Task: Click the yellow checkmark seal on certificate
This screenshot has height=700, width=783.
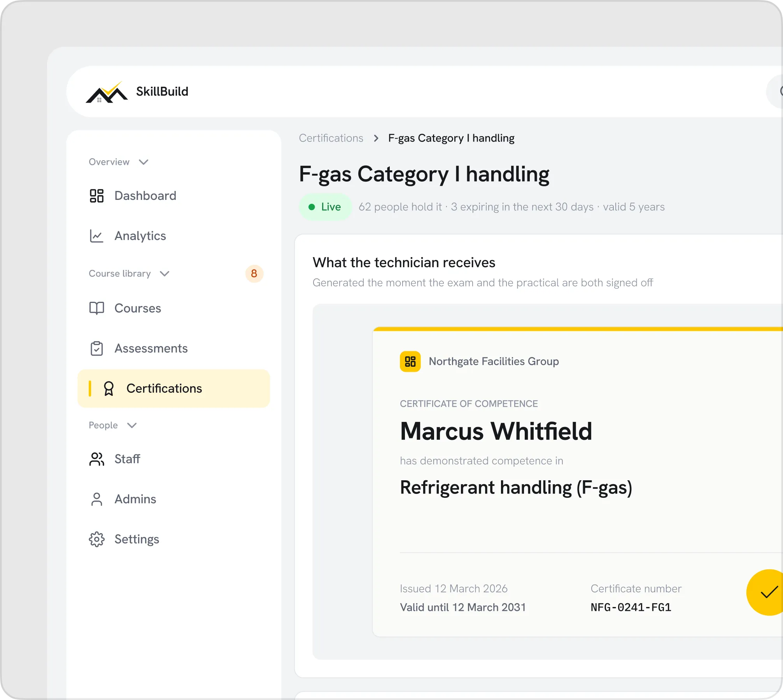Action: point(765,592)
